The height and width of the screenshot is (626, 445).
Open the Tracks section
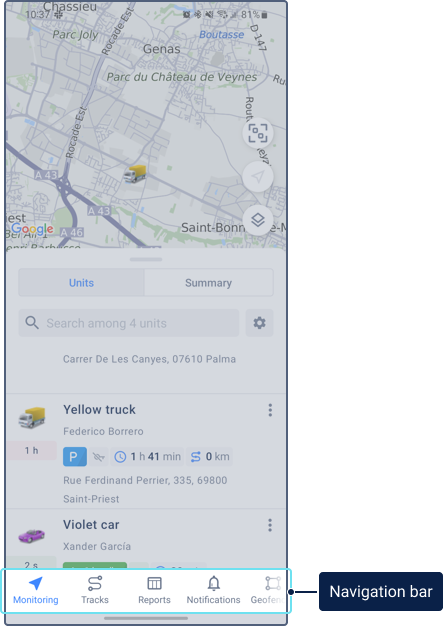point(95,591)
